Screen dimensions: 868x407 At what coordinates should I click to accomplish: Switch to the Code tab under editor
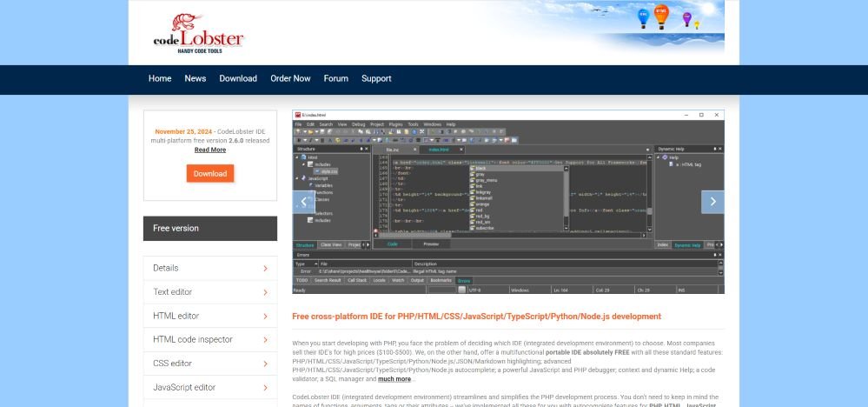[x=393, y=244]
